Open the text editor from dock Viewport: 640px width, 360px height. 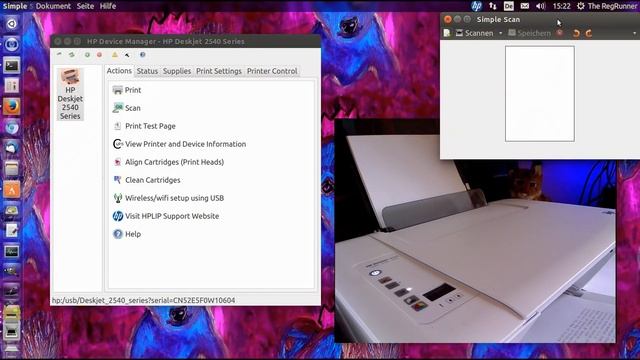click(11, 231)
